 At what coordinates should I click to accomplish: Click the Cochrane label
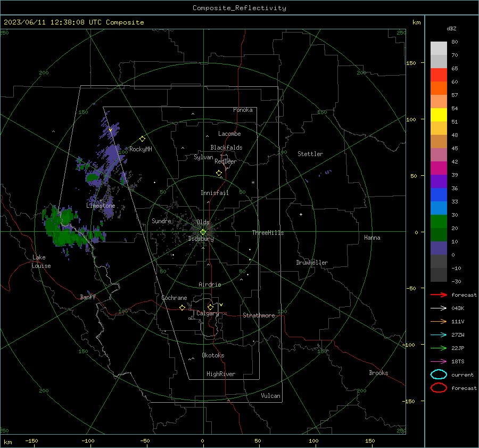(x=174, y=298)
